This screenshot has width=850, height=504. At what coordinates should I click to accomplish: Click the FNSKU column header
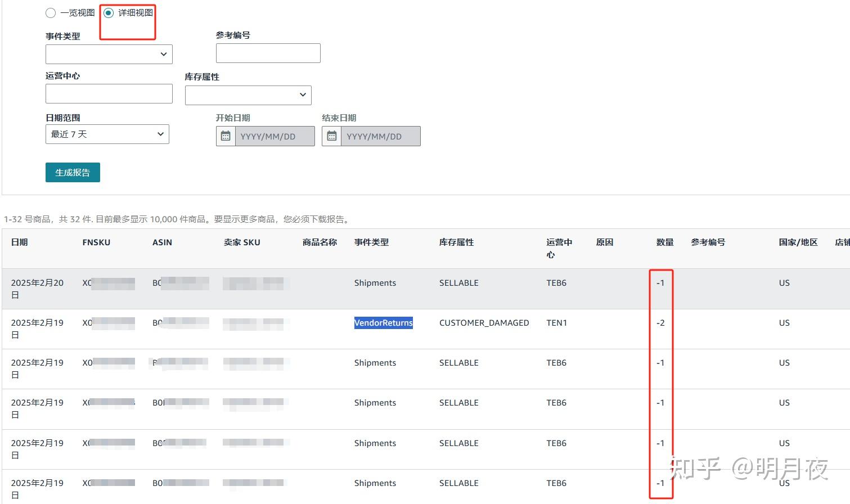96,242
